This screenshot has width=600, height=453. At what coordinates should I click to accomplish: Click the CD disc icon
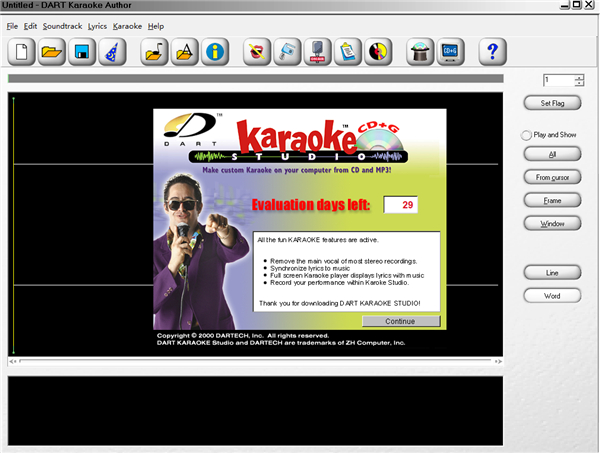pos(378,52)
